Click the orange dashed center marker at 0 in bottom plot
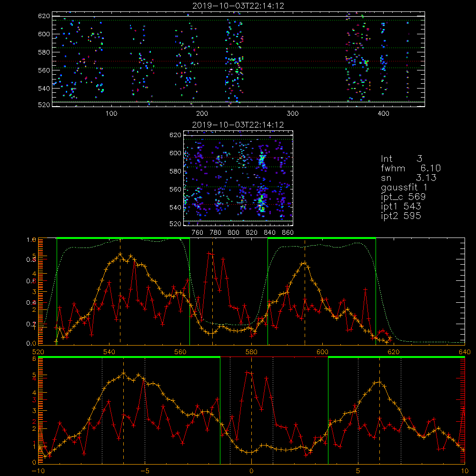This screenshot has height=476, width=476. point(251,410)
